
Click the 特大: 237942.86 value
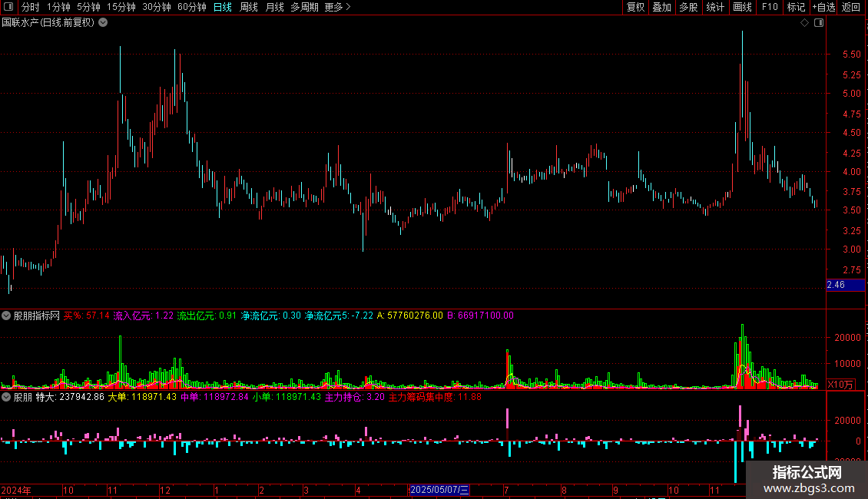point(70,397)
